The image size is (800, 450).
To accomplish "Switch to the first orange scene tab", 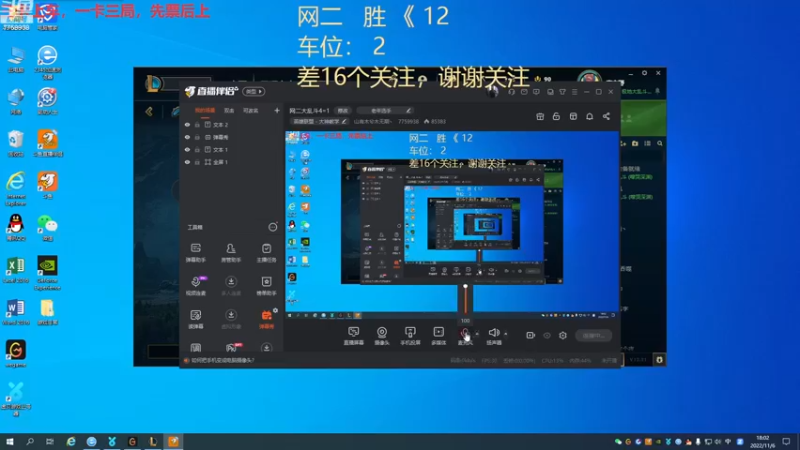I will click(x=205, y=110).
